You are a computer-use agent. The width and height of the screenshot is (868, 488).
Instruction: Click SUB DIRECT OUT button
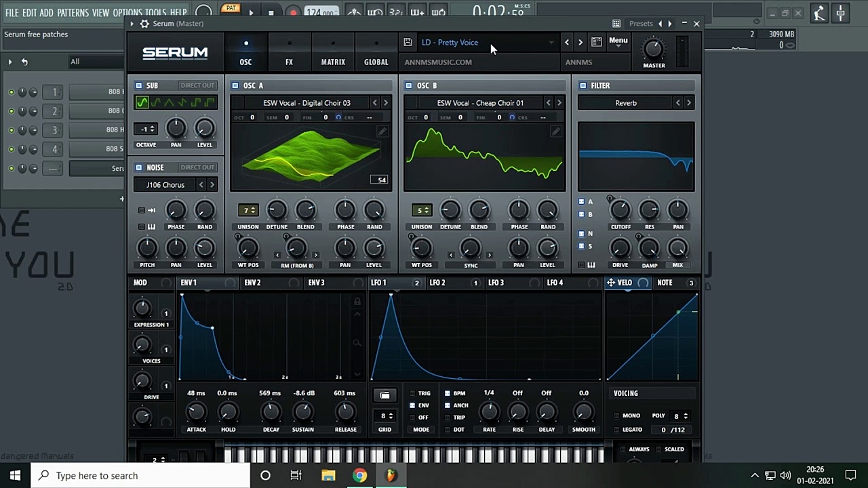[x=197, y=85]
